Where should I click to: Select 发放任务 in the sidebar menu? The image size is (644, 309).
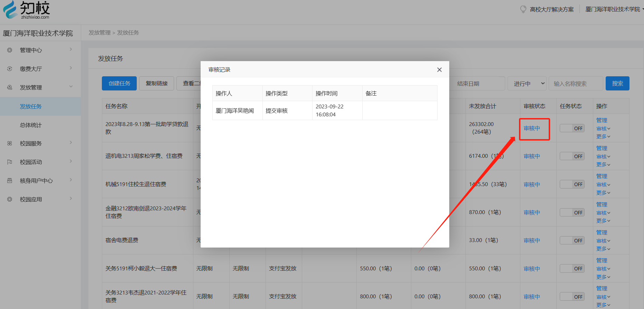coord(31,106)
